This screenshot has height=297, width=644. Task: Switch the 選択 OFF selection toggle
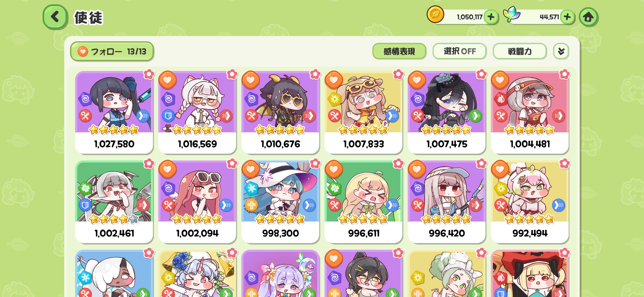tap(460, 51)
